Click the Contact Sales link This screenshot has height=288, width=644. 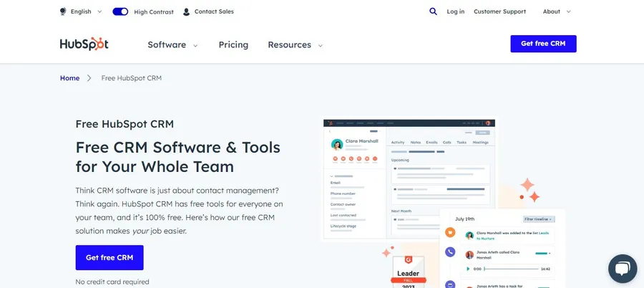click(214, 11)
